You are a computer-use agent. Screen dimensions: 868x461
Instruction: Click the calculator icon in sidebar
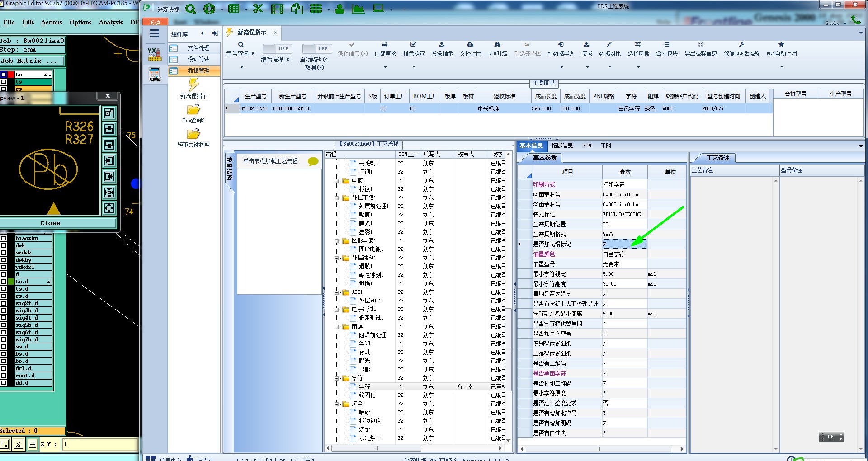155,74
